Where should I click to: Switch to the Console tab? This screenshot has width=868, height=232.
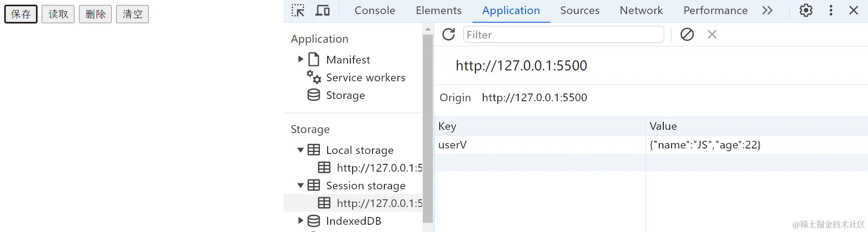click(375, 10)
